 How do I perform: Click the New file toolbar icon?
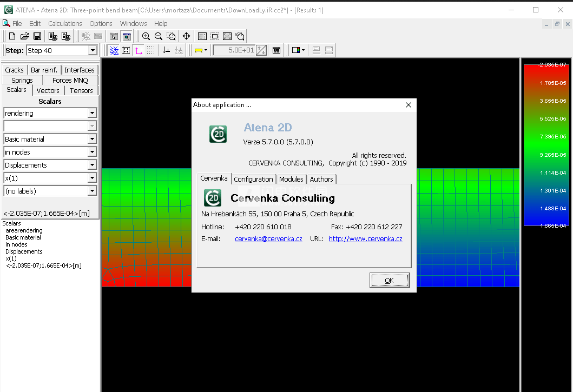tap(12, 36)
